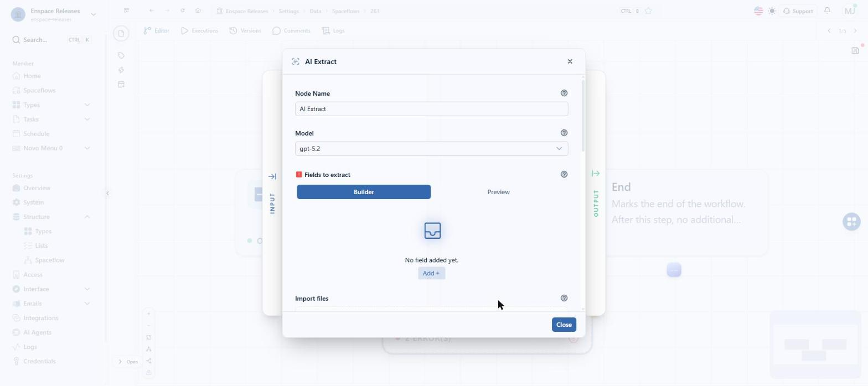Open help for Node Name
868x386 pixels.
point(564,93)
